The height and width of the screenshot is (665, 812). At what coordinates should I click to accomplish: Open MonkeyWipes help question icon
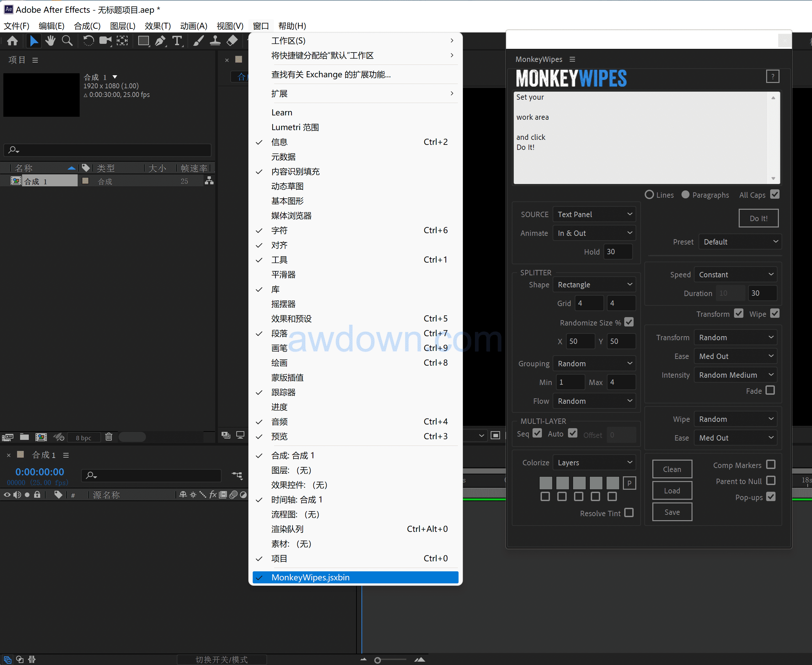click(x=773, y=77)
